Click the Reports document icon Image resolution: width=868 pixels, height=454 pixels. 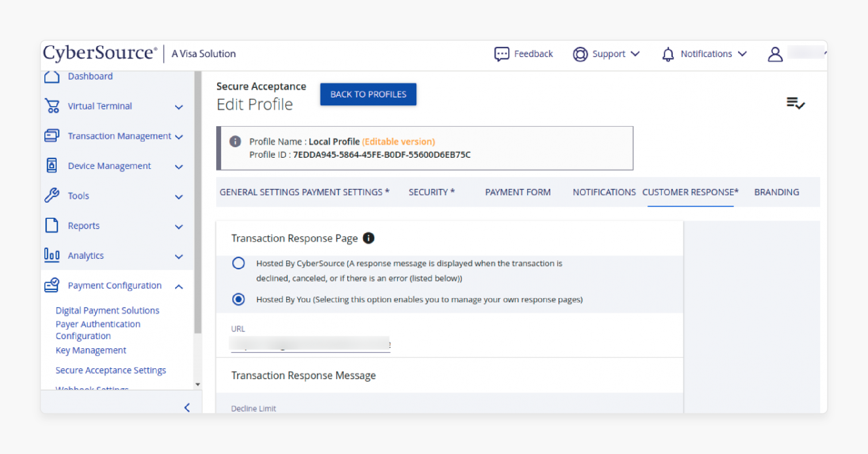pos(52,225)
